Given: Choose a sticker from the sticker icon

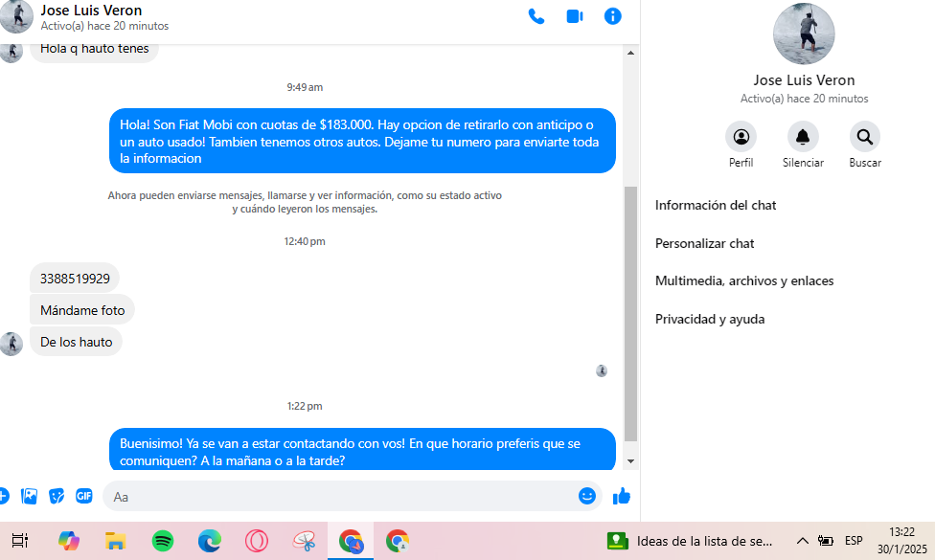Looking at the screenshot, I should [x=57, y=496].
